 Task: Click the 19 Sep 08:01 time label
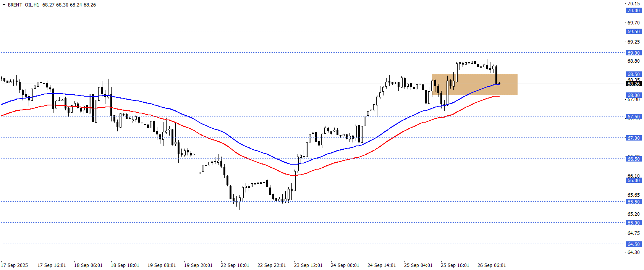pos(162,265)
